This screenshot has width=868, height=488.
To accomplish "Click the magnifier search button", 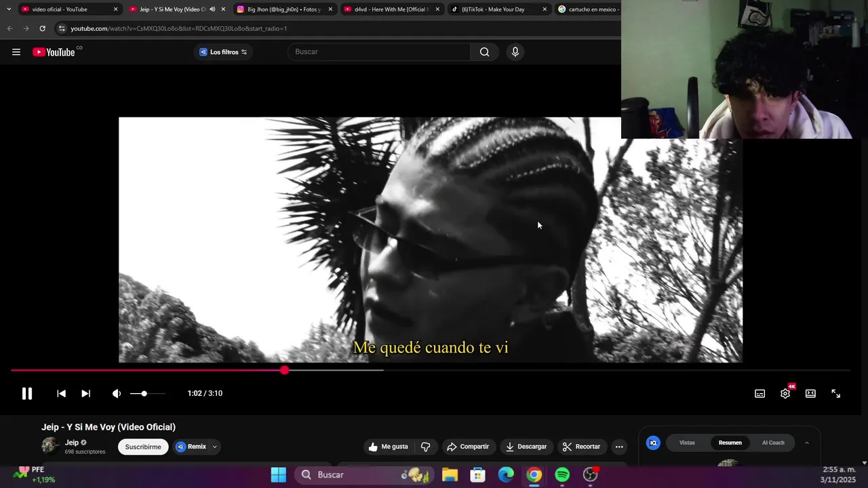I will click(484, 52).
